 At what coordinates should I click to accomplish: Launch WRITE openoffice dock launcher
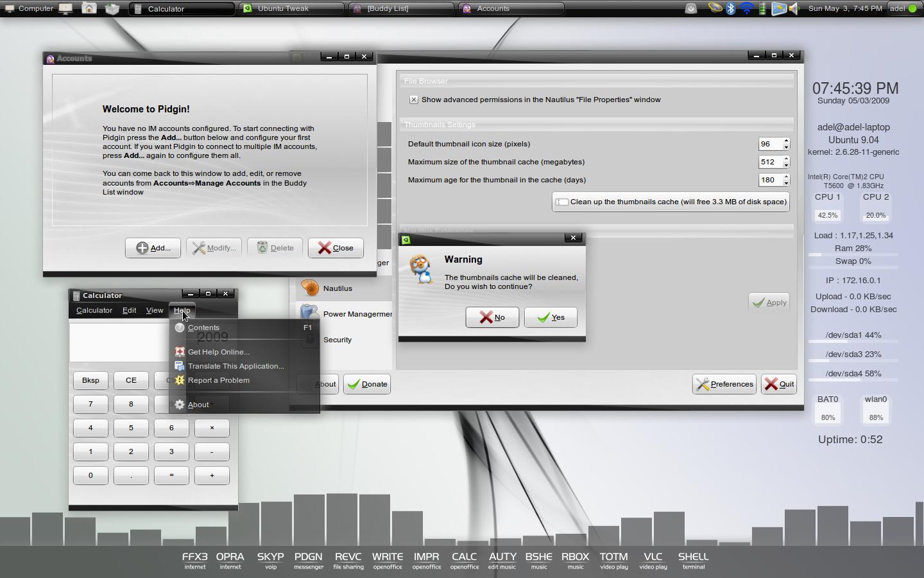pos(388,560)
